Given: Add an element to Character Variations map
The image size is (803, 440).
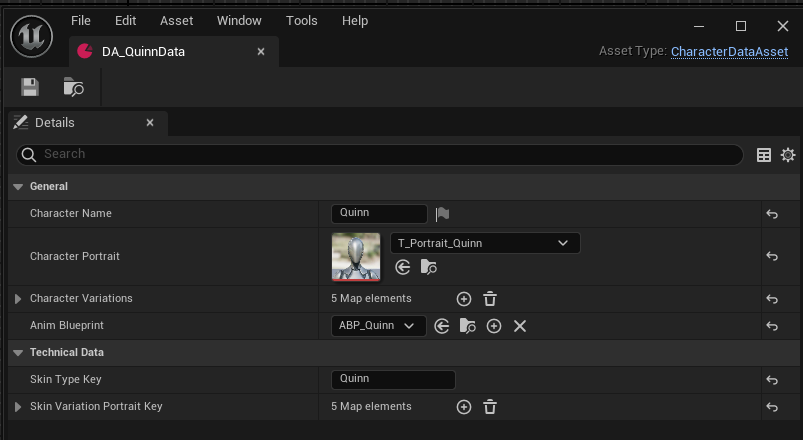Looking at the screenshot, I should [463, 298].
